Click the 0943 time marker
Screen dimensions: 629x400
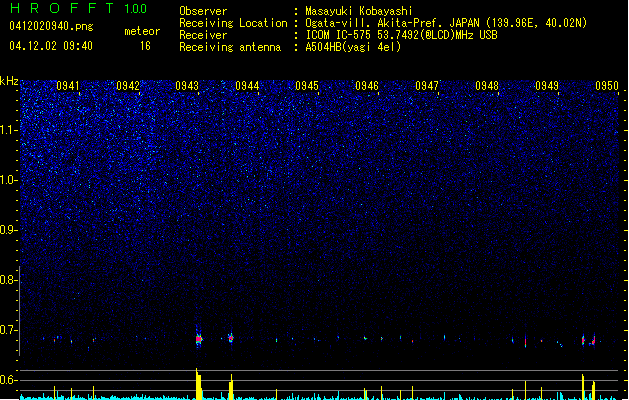pyautogui.click(x=187, y=86)
